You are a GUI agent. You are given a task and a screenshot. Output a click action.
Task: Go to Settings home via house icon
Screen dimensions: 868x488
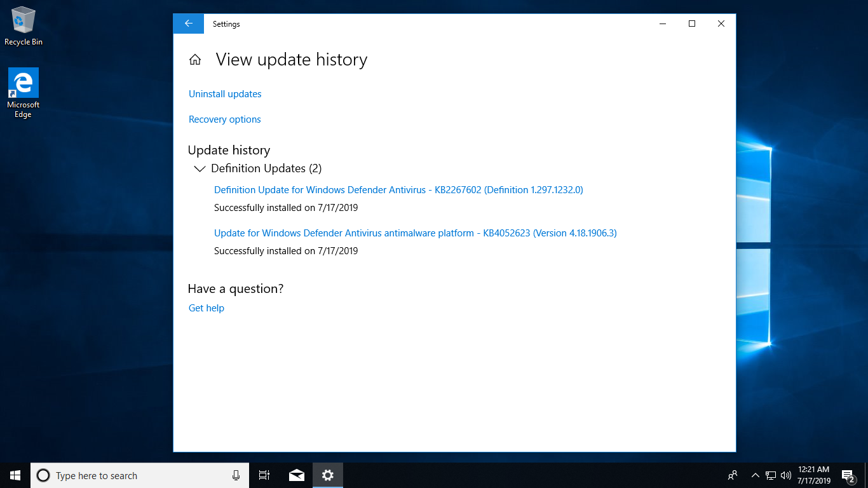pyautogui.click(x=195, y=60)
